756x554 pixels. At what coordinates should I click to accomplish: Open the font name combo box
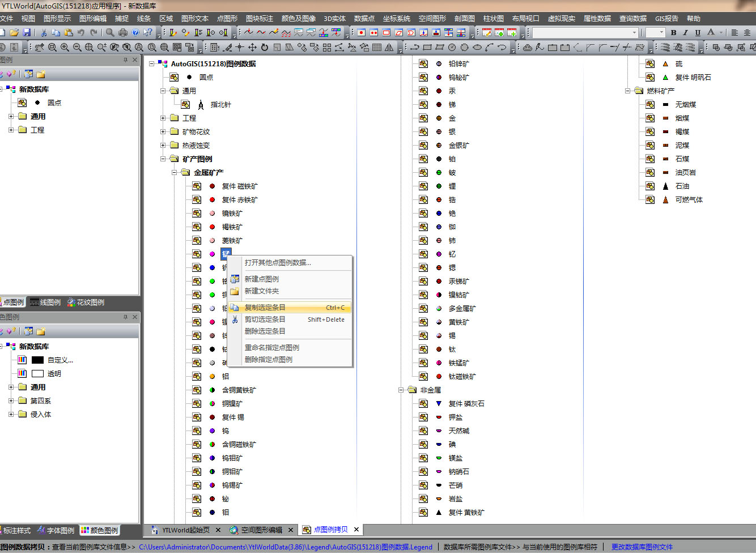[x=585, y=32]
